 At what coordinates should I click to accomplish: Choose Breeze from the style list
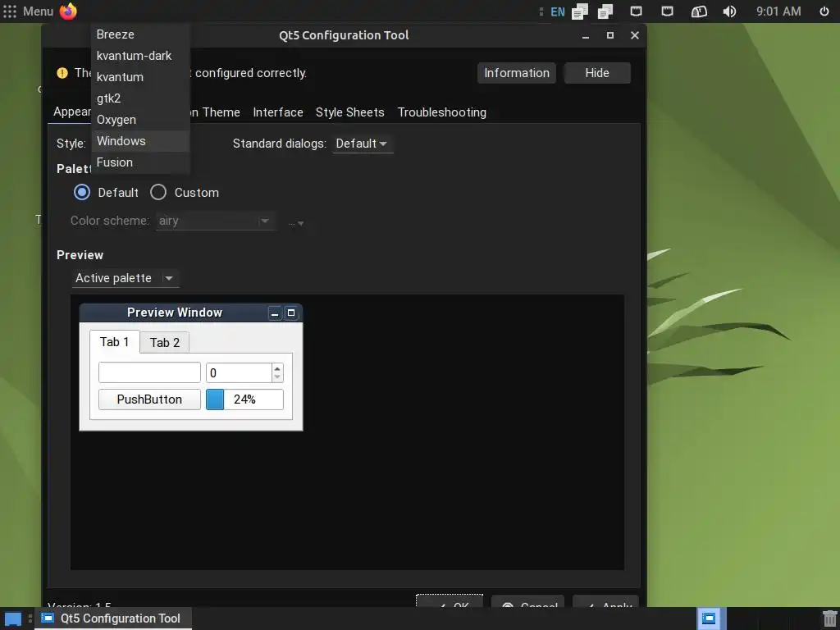click(x=140, y=34)
